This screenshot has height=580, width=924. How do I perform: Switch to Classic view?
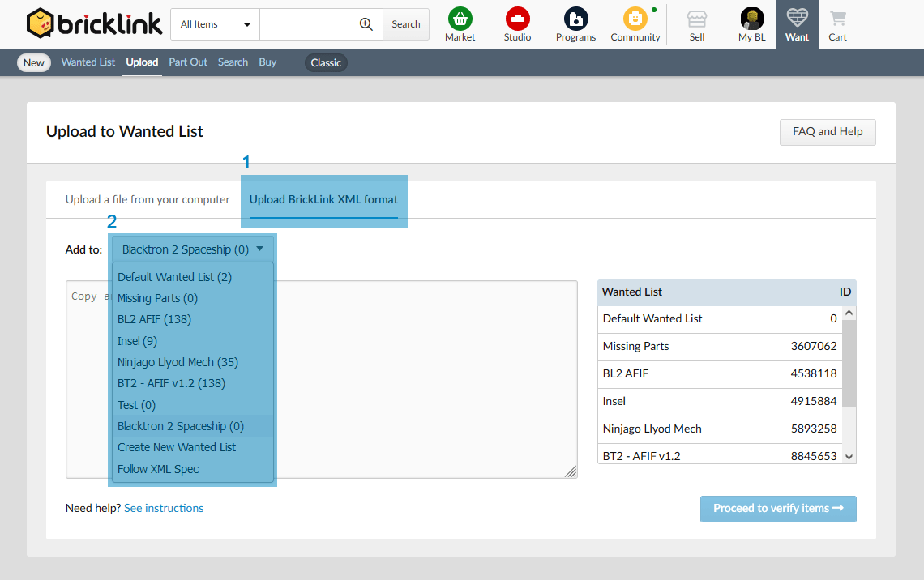[x=326, y=62]
